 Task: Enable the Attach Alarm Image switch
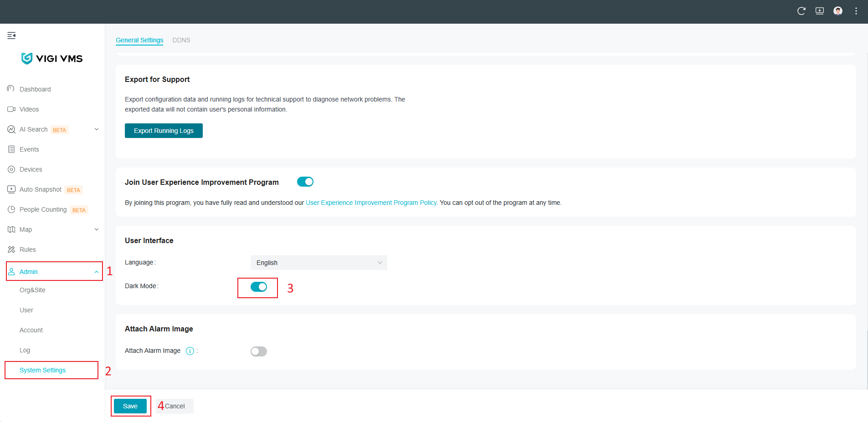pyautogui.click(x=259, y=351)
